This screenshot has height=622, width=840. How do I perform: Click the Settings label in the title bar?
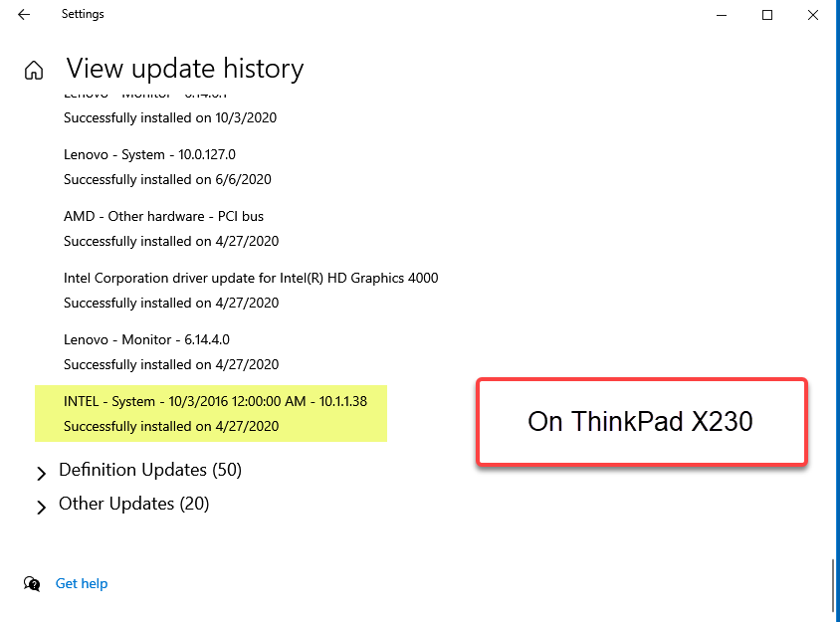click(x=83, y=14)
